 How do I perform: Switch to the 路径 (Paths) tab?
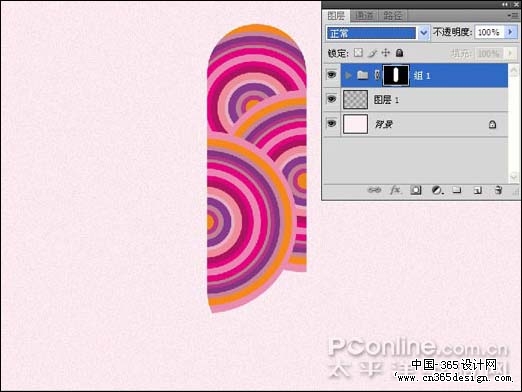coord(392,16)
